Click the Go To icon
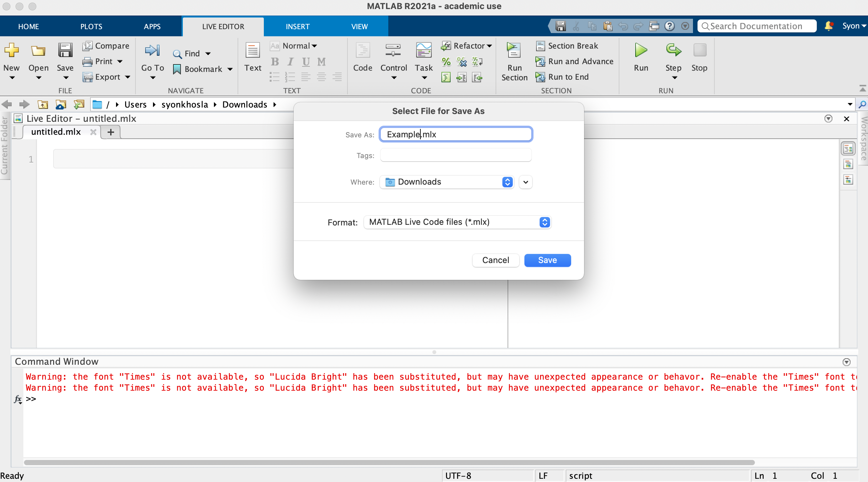The width and height of the screenshot is (868, 482). point(152,51)
